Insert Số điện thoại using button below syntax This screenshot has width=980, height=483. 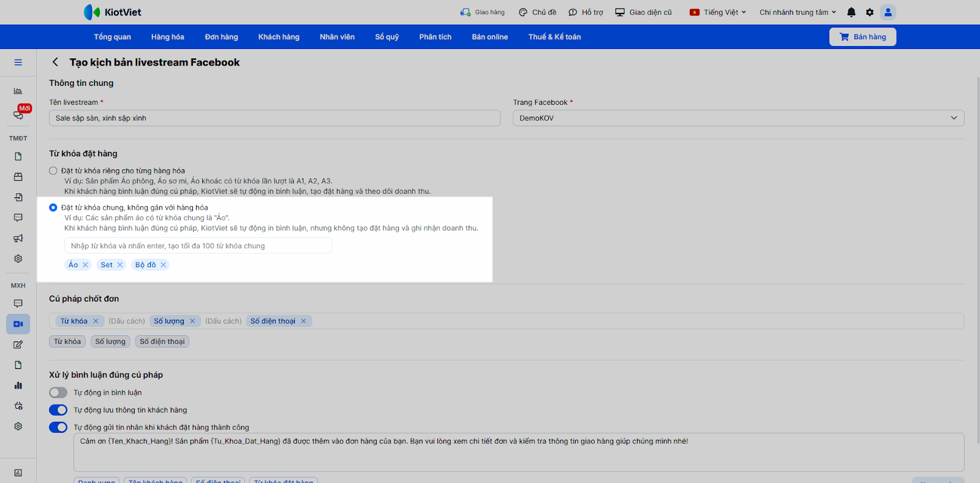click(x=162, y=341)
